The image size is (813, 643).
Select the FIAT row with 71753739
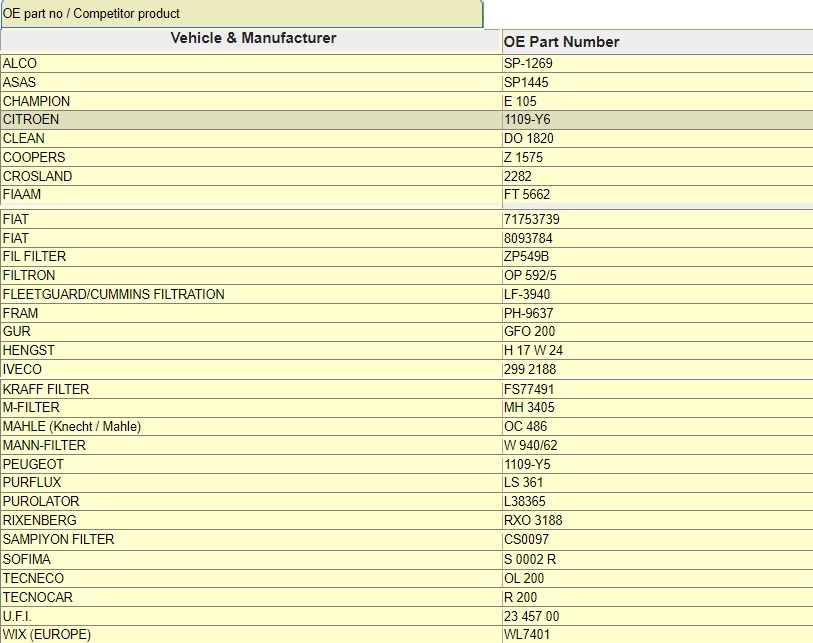(x=406, y=219)
